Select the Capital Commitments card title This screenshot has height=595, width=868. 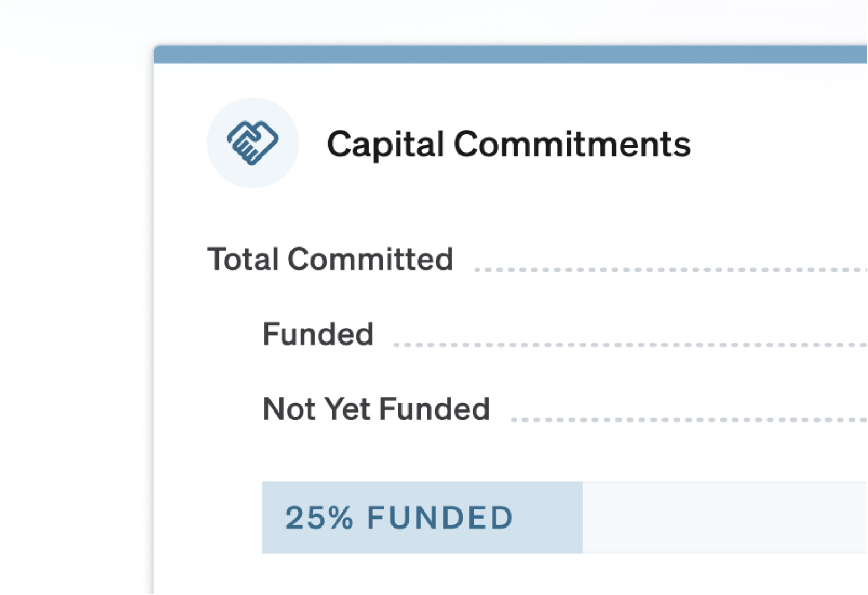509,145
